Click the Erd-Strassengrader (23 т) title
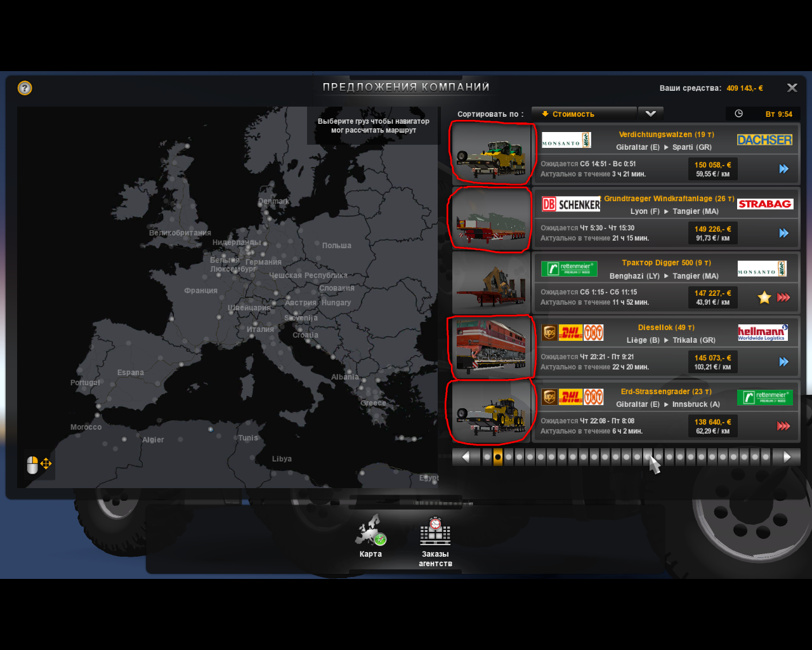The image size is (812, 650). pos(666,392)
